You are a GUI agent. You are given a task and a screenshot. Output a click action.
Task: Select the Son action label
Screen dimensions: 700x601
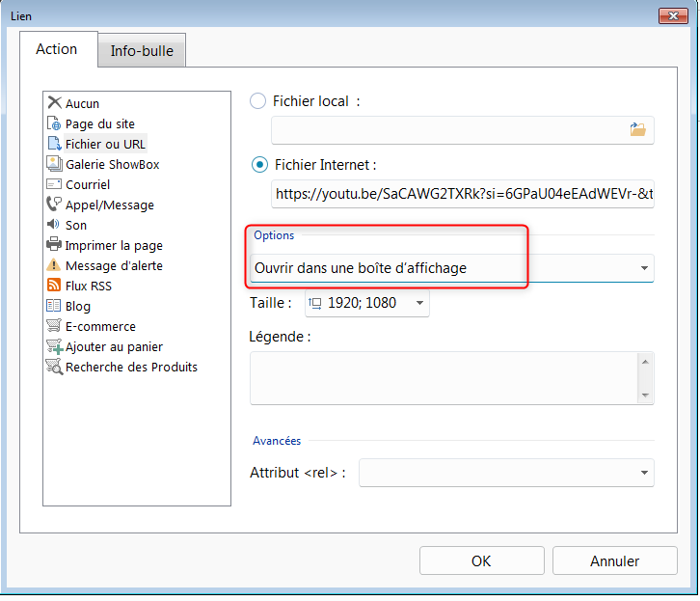coord(76,225)
